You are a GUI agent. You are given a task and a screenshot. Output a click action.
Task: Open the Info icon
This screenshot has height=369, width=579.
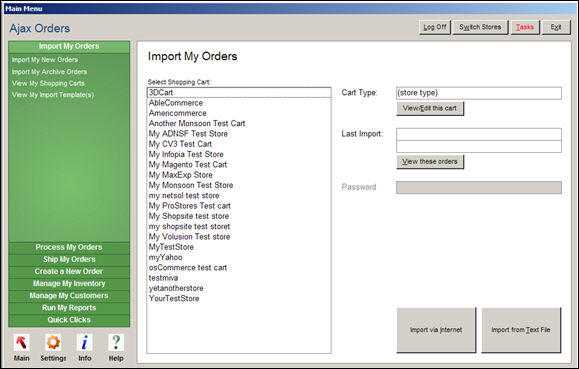coord(85,342)
